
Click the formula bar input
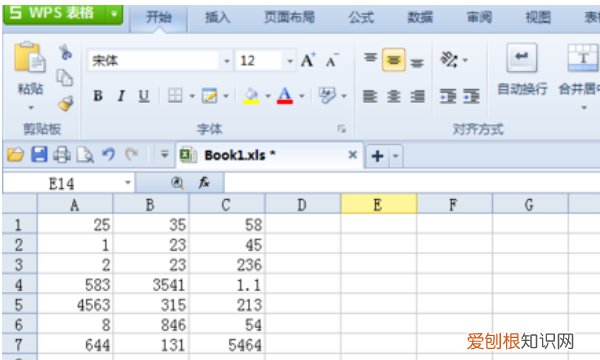[412, 183]
